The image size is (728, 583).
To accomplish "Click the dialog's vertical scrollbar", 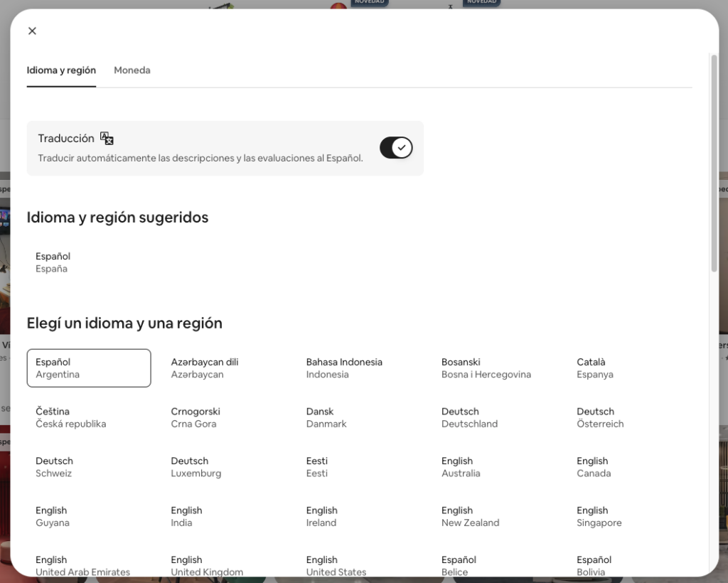I will pyautogui.click(x=714, y=164).
